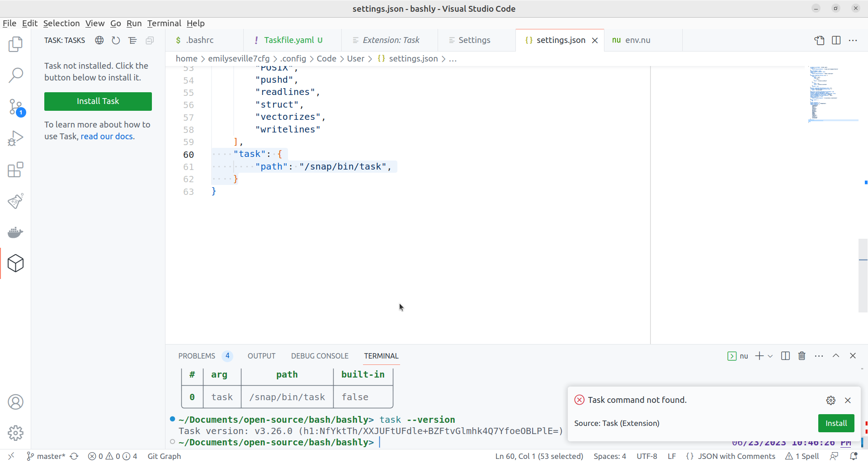Synchronize changes in status bar
Image resolution: width=868 pixels, height=463 pixels.
coord(75,456)
